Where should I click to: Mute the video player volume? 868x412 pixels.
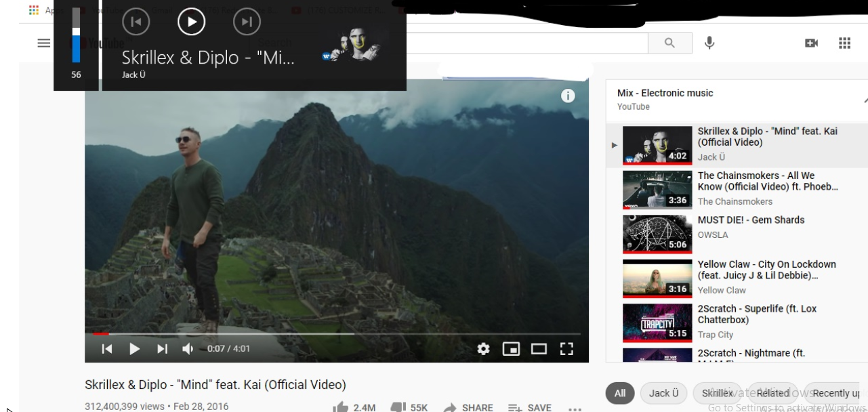[188, 349]
